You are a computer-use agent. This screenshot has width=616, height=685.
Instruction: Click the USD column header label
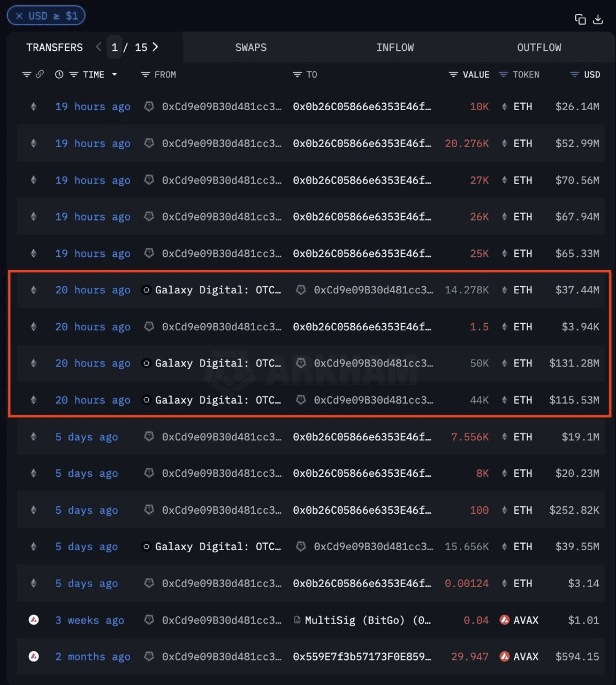click(x=592, y=74)
